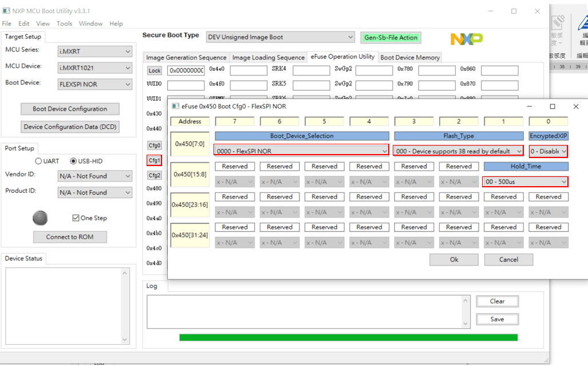Switch to Image Loading Sequence tab

click(x=268, y=57)
